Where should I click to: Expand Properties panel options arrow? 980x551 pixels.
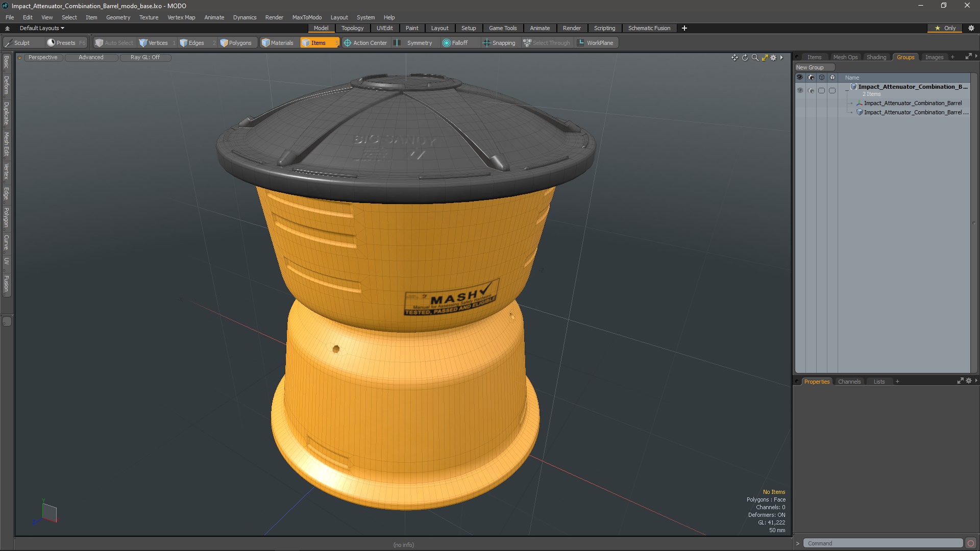tap(976, 381)
